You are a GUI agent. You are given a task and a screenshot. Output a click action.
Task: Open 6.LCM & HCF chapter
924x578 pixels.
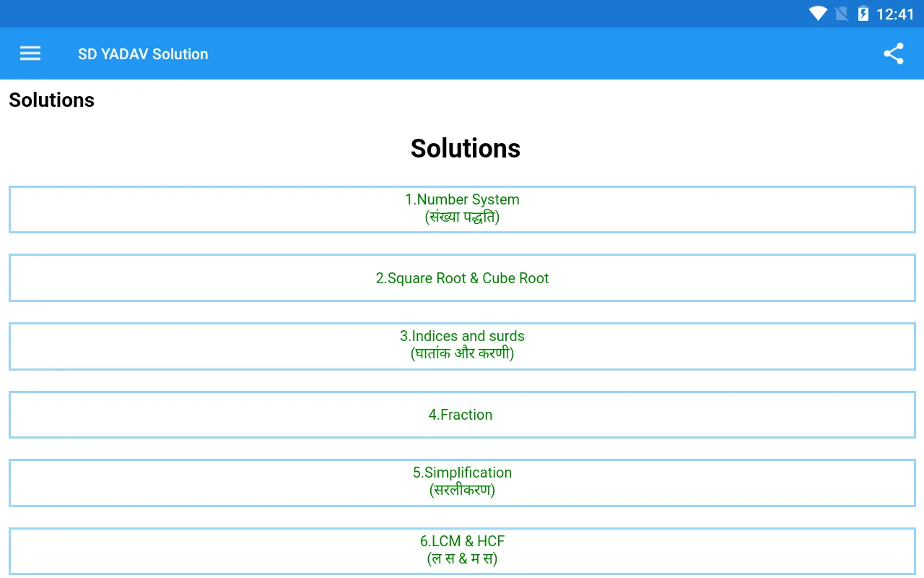462,551
